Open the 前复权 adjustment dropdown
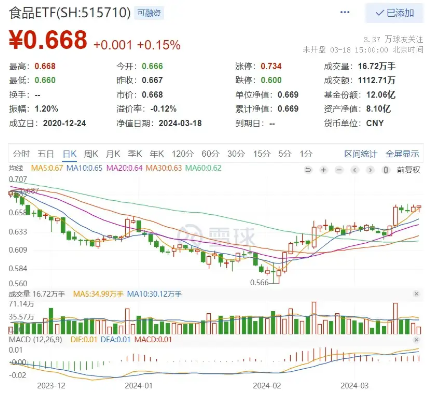 408,170
